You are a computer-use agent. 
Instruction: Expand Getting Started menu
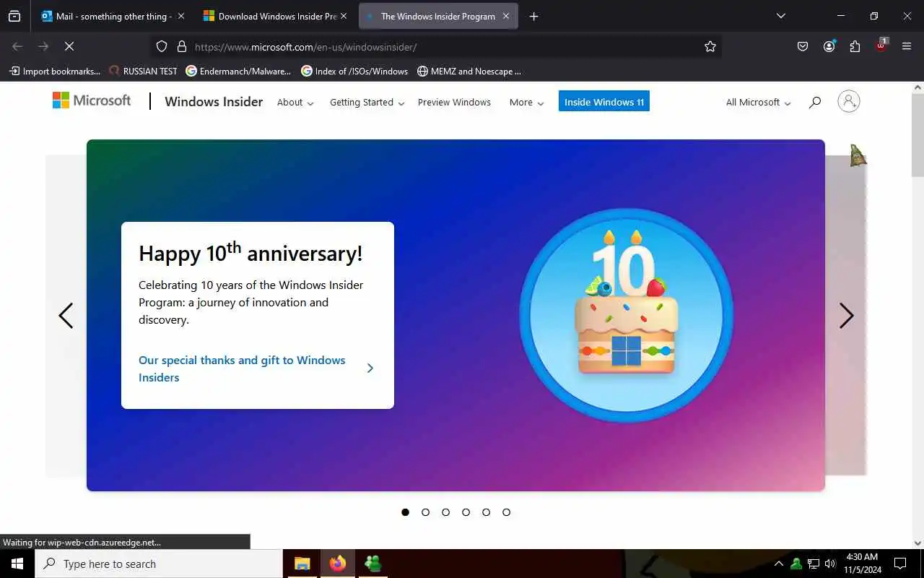point(367,103)
